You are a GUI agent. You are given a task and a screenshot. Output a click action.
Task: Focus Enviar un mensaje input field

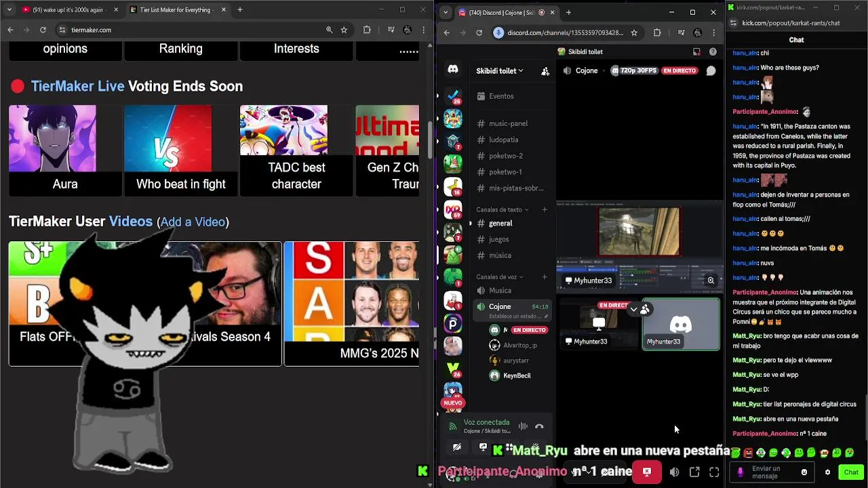[x=773, y=472]
